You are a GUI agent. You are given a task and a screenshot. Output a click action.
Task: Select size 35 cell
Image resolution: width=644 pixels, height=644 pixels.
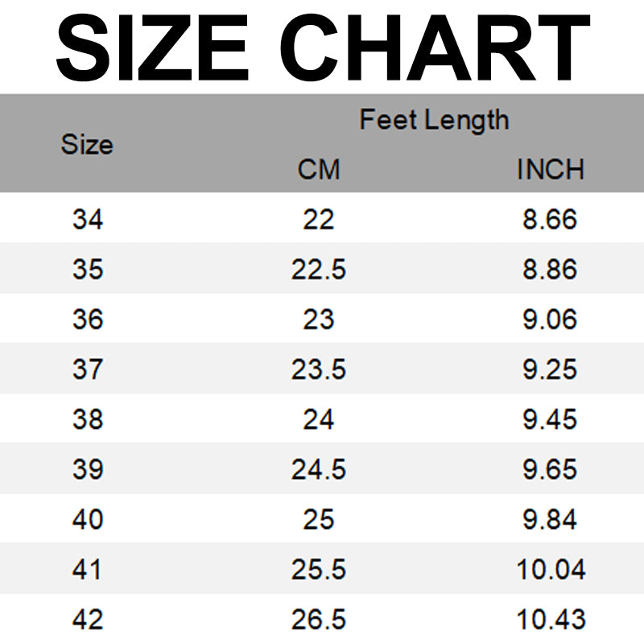click(88, 269)
